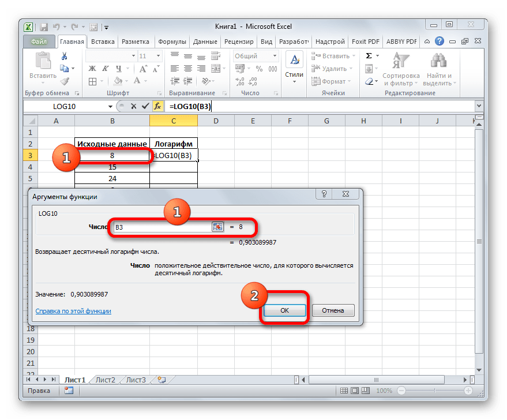Screen dimensions: 507x420
Task: Open the Справка по этой функции link
Action: [73, 311]
